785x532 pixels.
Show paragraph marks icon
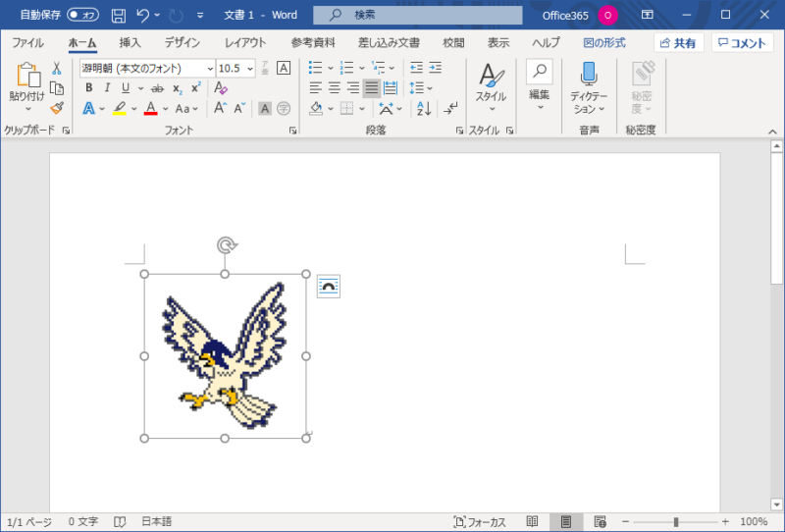point(450,108)
